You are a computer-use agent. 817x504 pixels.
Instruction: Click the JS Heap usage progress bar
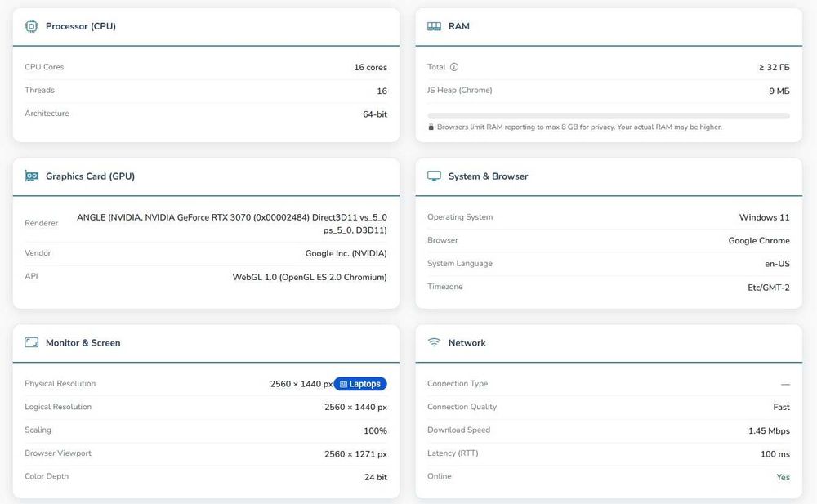609,116
